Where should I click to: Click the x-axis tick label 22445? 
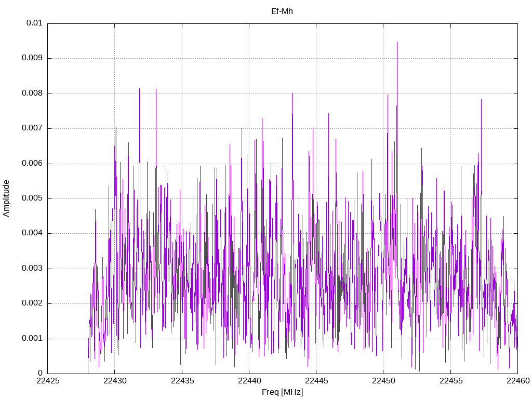click(316, 381)
